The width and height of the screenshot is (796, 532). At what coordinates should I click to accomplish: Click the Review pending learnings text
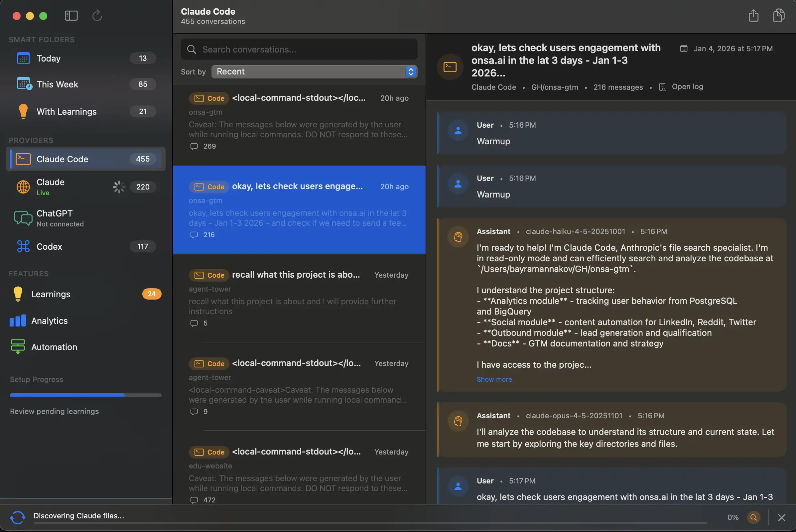coord(54,411)
